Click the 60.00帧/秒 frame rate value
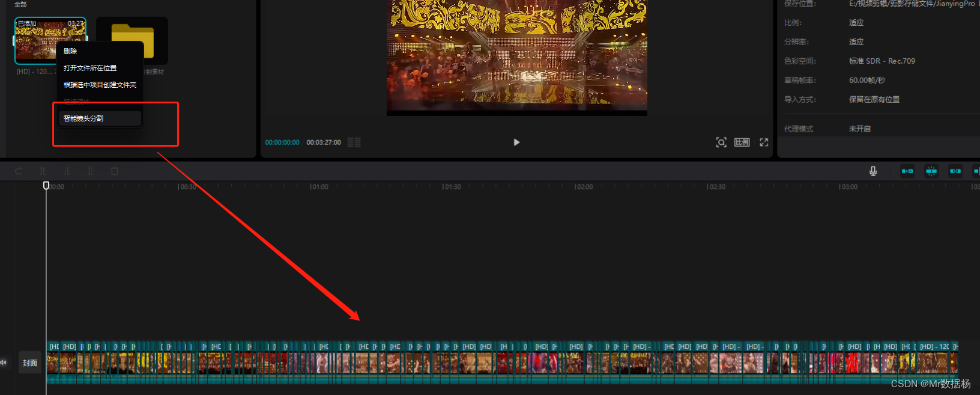The width and height of the screenshot is (980, 395). pyautogui.click(x=867, y=80)
